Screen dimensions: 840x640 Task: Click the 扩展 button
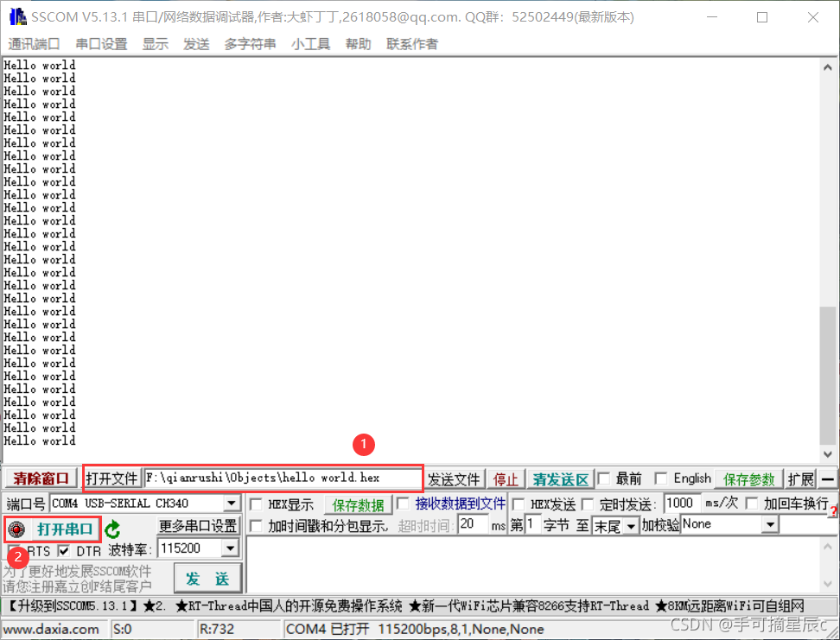801,478
